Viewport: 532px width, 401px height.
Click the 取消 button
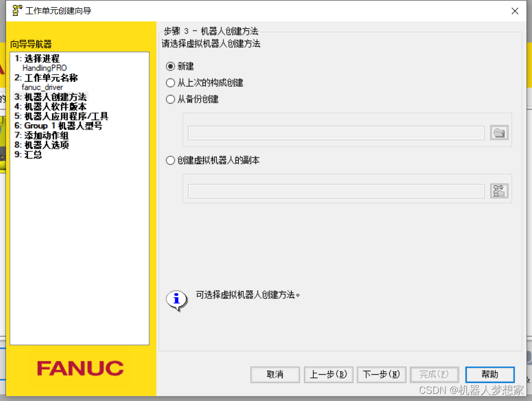pos(275,375)
